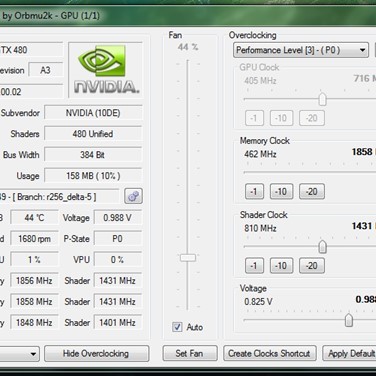This screenshot has height=376, width=376.
Task: Click the Usage field 158 MB ( 10% )
Action: (x=93, y=176)
